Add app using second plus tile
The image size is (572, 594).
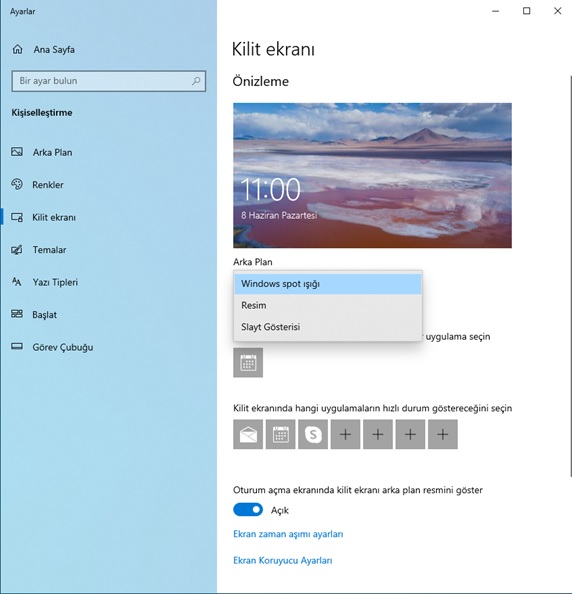pos(378,434)
